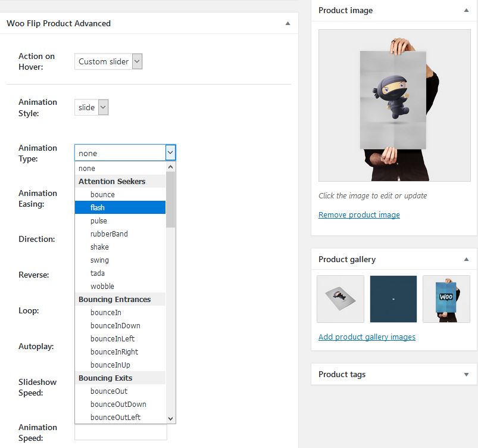Open the Action on Hover dropdown
This screenshot has width=478, height=448.
(108, 61)
